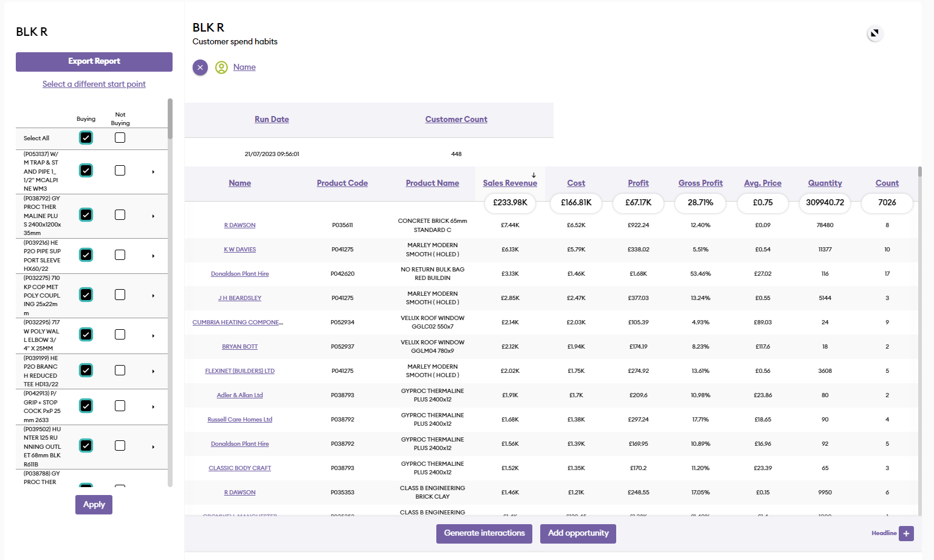The image size is (934, 560).
Task: Uncheck Buying box for Select All row
Action: pos(86,138)
